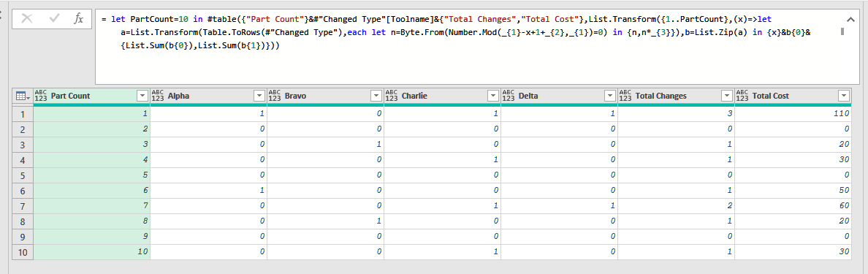Click Total Cost cell showing 110

pos(793,114)
